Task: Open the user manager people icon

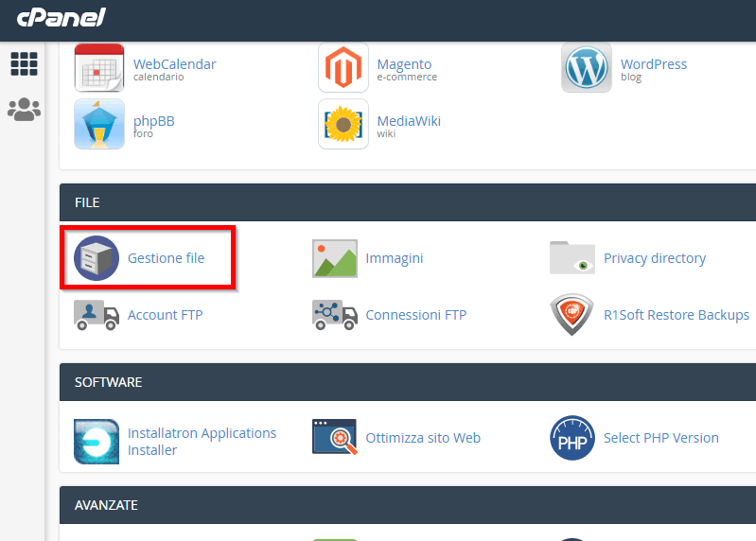Action: [24, 110]
